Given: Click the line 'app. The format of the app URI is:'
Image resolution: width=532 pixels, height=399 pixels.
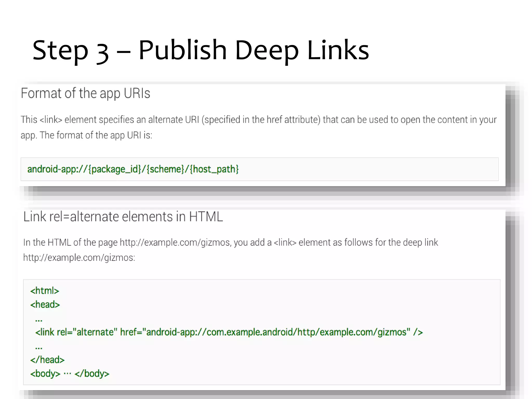Looking at the screenshot, I should pos(86,135).
